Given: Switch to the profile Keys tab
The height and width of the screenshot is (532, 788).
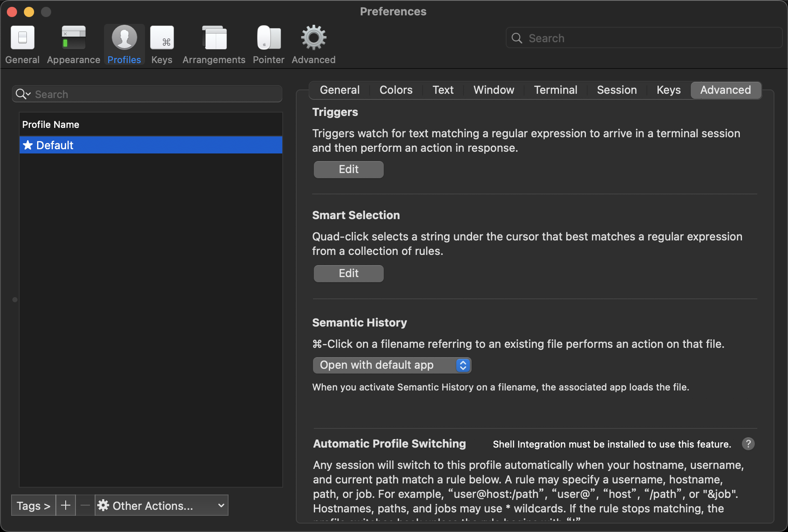Looking at the screenshot, I should point(669,90).
